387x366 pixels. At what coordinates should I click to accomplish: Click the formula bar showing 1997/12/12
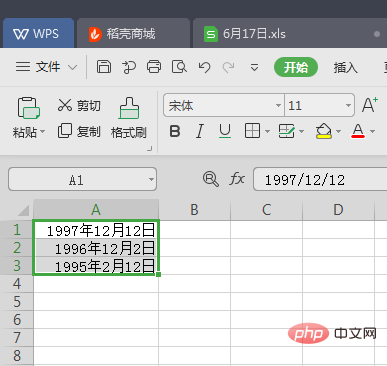(320, 179)
